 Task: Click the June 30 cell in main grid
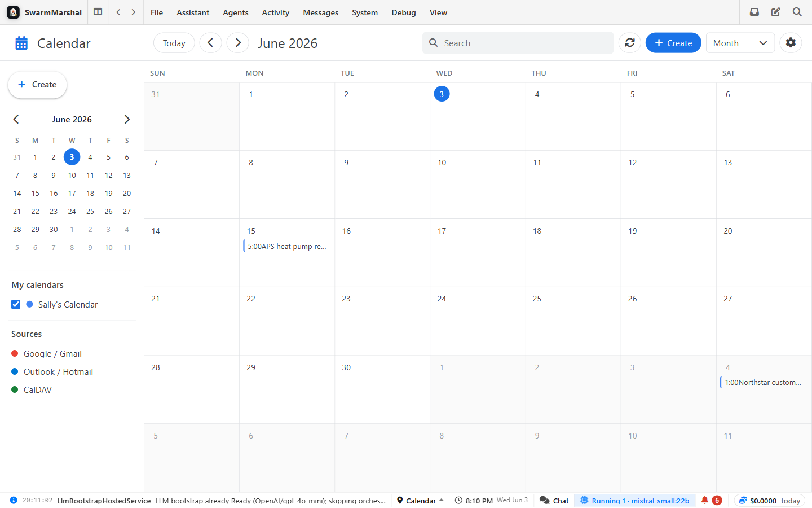click(382, 389)
